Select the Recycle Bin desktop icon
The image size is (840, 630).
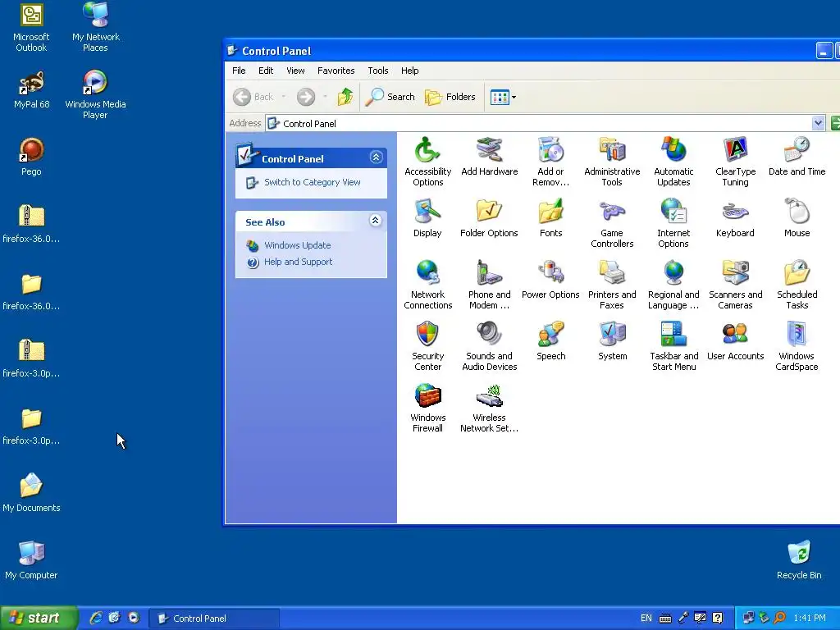coord(799,559)
